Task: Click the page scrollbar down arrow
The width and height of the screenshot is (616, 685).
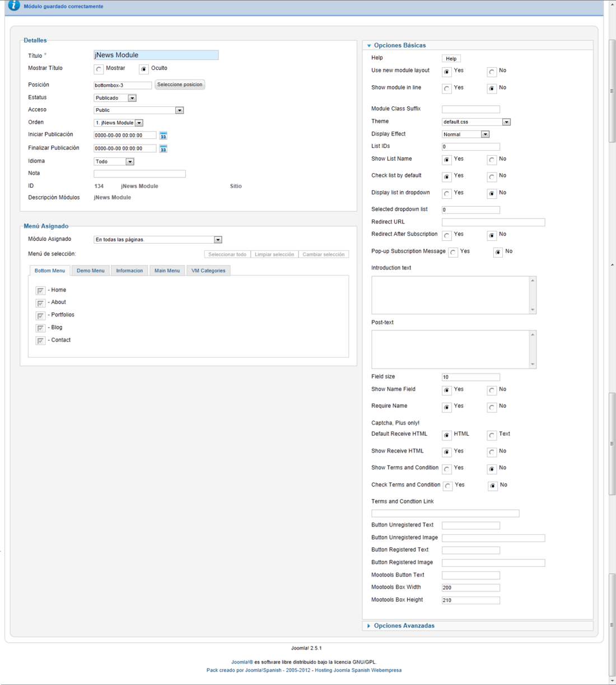Action: [x=612, y=681]
